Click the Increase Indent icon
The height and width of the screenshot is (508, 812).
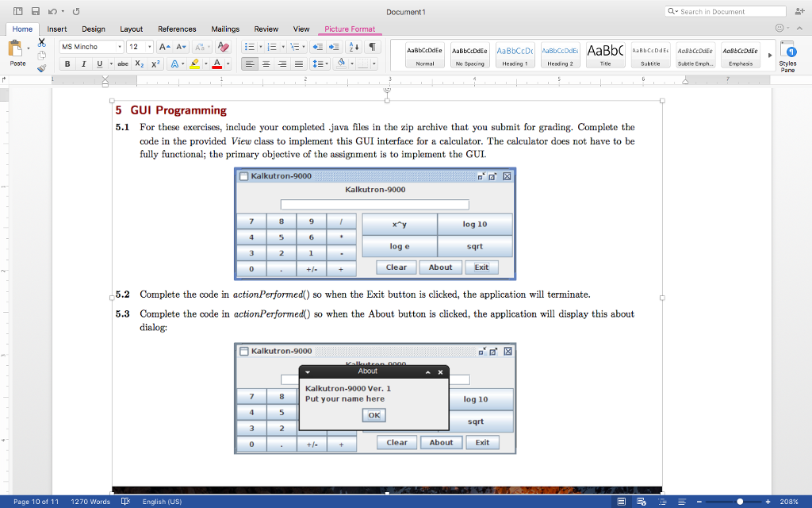[334, 47]
